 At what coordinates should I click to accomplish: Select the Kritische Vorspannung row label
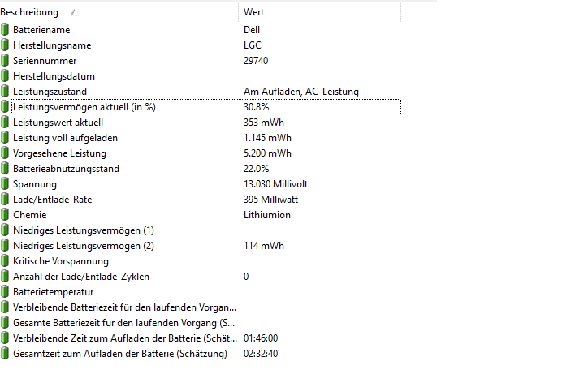coord(61,261)
